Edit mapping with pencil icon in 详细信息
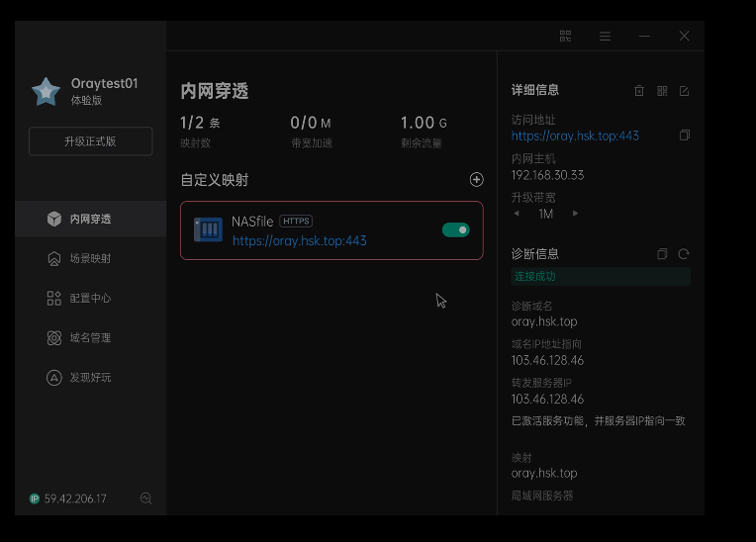Image resolution: width=756 pixels, height=542 pixels. pos(684,91)
